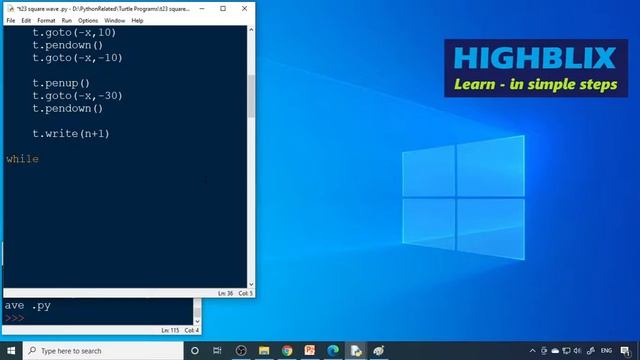This screenshot has height=360, width=640.
Task: Click the device tray icon left of OneDrive
Action: 544,351
